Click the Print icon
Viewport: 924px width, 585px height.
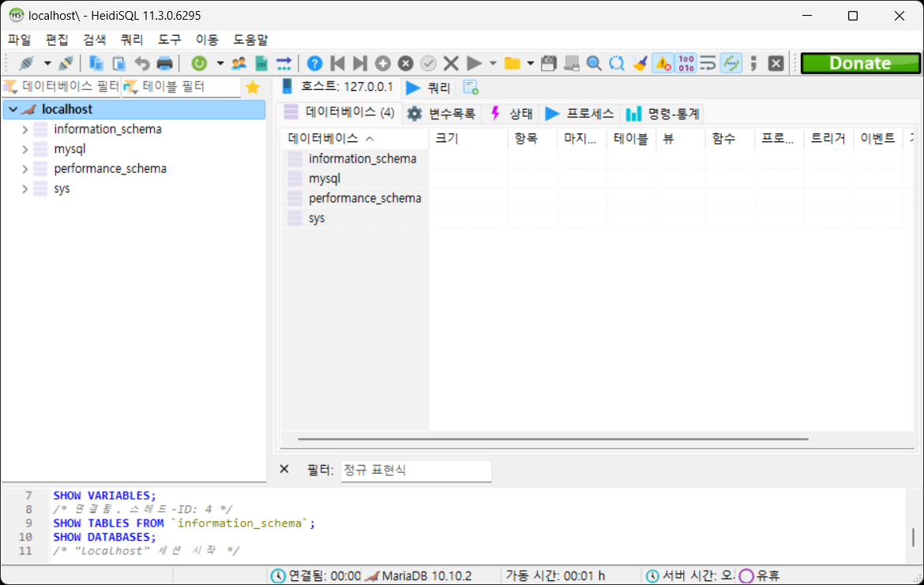click(x=165, y=63)
